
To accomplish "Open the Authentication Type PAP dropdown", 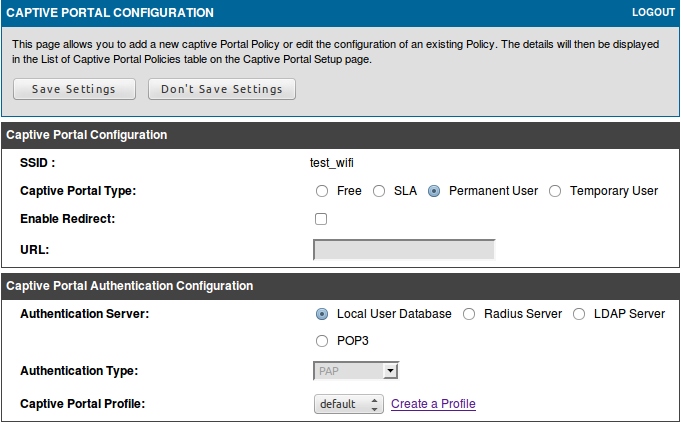I will tap(356, 372).
